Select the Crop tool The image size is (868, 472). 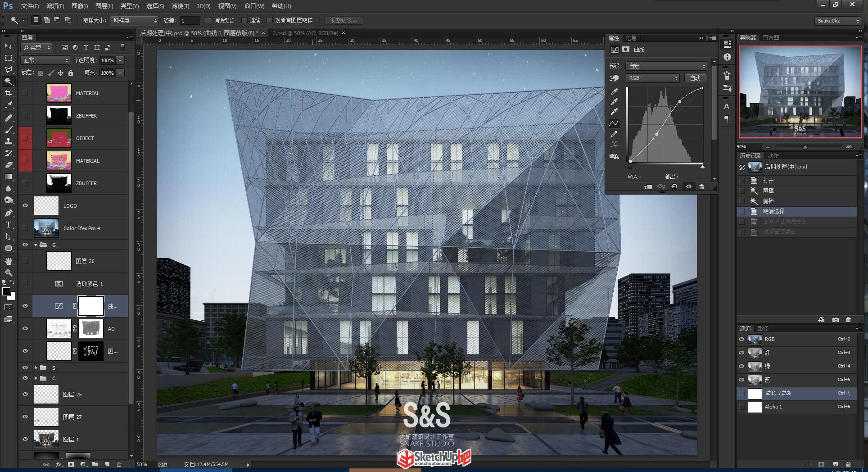click(x=9, y=93)
